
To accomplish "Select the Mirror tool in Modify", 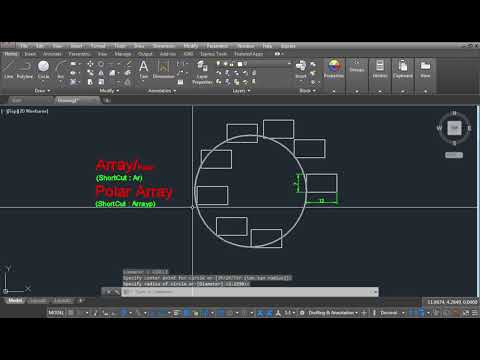I will [x=101, y=73].
